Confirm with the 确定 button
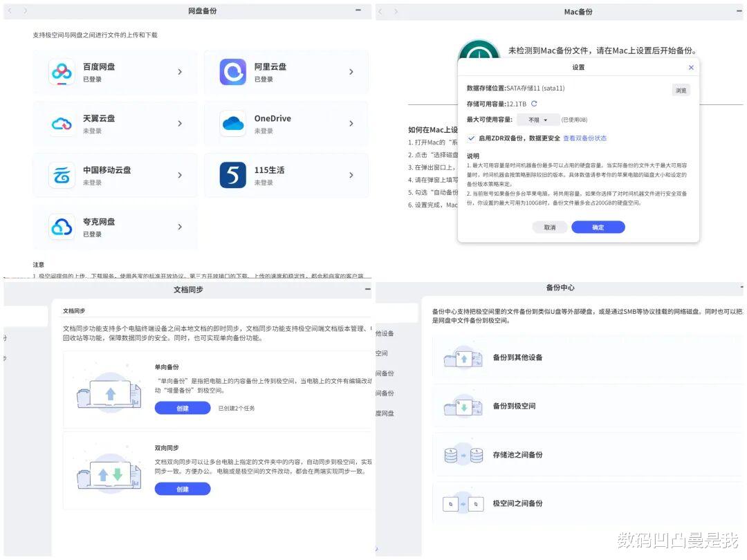 (x=598, y=227)
